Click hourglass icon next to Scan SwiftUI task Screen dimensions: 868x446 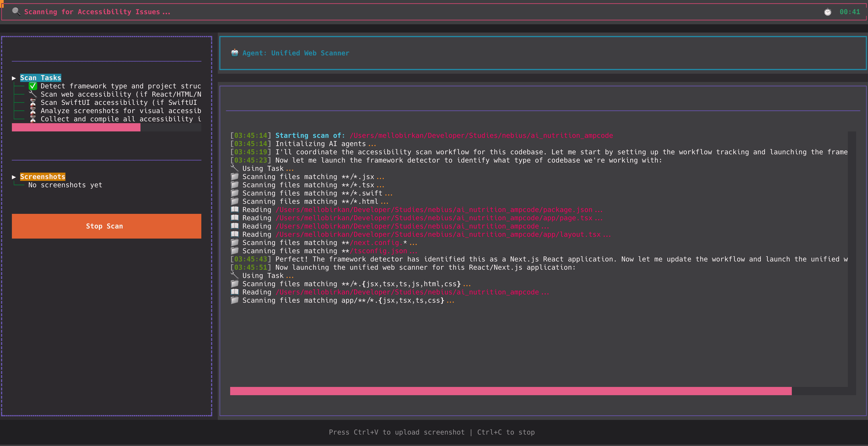click(33, 103)
